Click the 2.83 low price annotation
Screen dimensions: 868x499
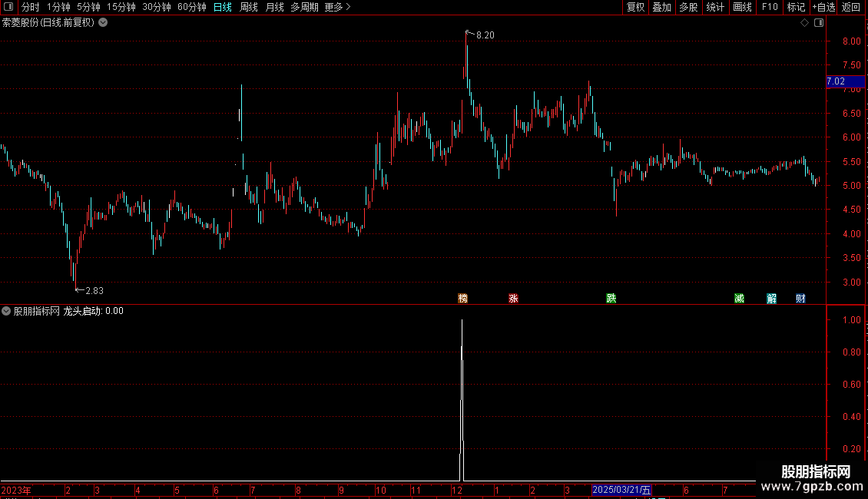pos(94,291)
